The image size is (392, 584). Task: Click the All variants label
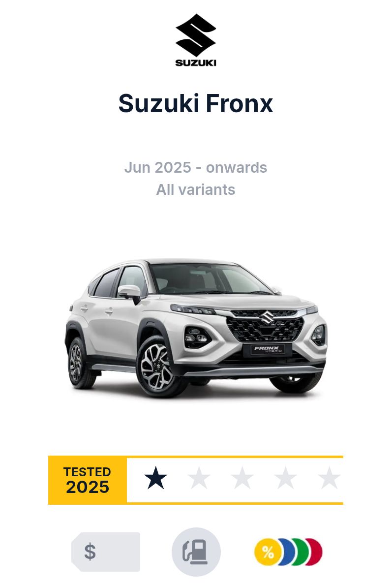click(196, 189)
